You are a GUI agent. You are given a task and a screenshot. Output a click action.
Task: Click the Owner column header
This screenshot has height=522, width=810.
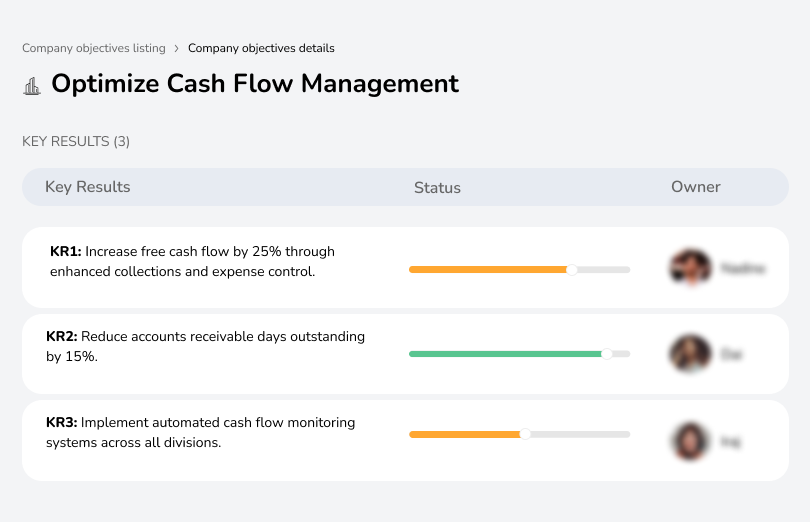pyautogui.click(x=695, y=187)
